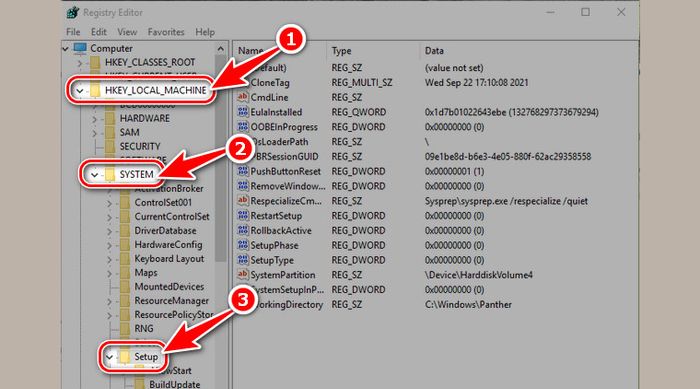The image size is (700, 389).
Task: Collapse the SYSTEM key
Action: click(x=95, y=175)
